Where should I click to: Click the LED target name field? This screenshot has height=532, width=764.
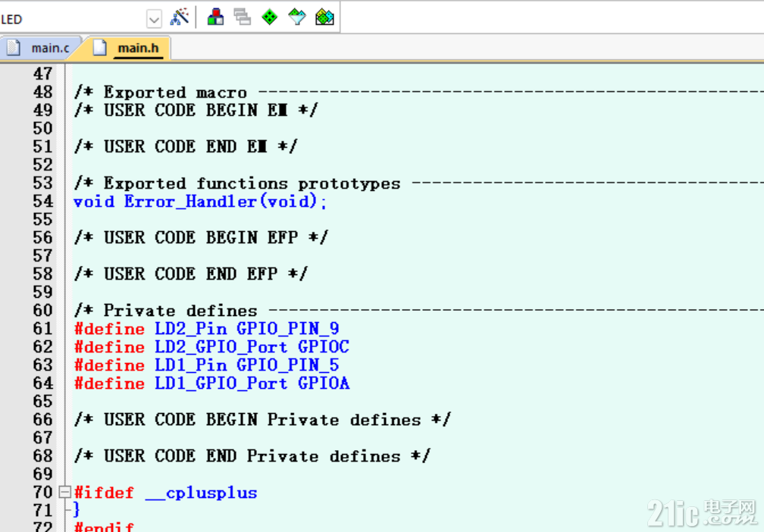pyautogui.click(x=73, y=20)
